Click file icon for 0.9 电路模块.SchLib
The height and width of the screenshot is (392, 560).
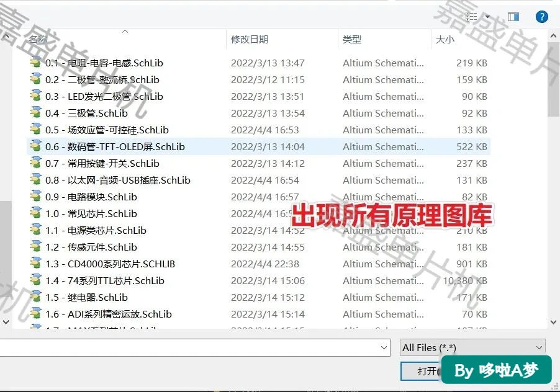click(x=35, y=197)
